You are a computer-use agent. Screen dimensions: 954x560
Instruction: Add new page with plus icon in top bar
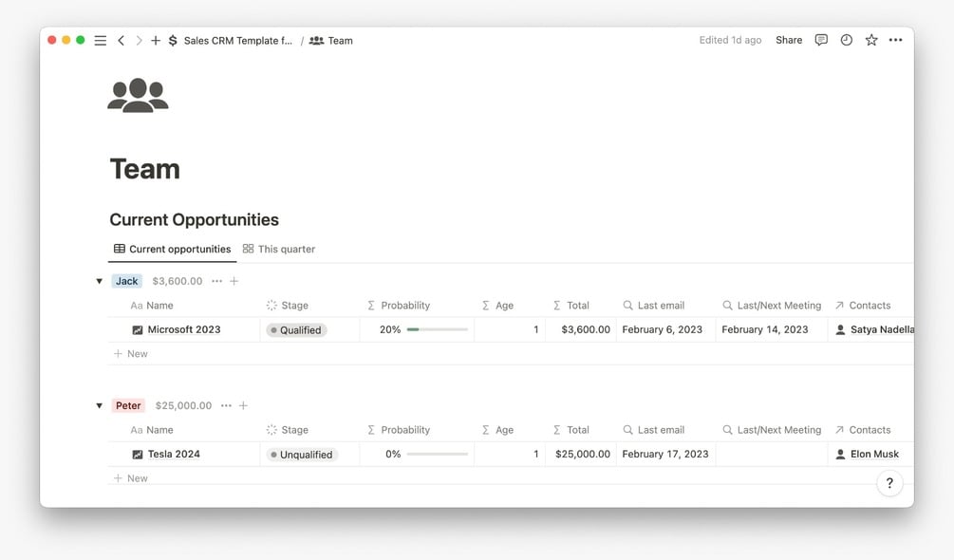click(x=156, y=41)
